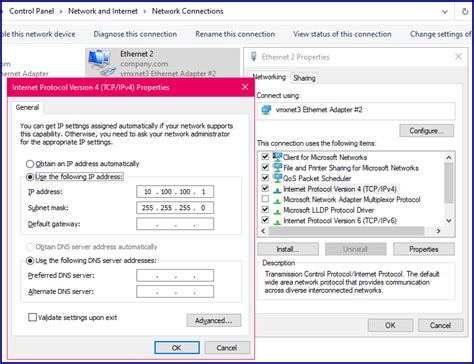Uncheck Internet Protocol Version 6 checkbox
Image resolution: width=474 pixels, height=364 pixels.
coord(265,220)
